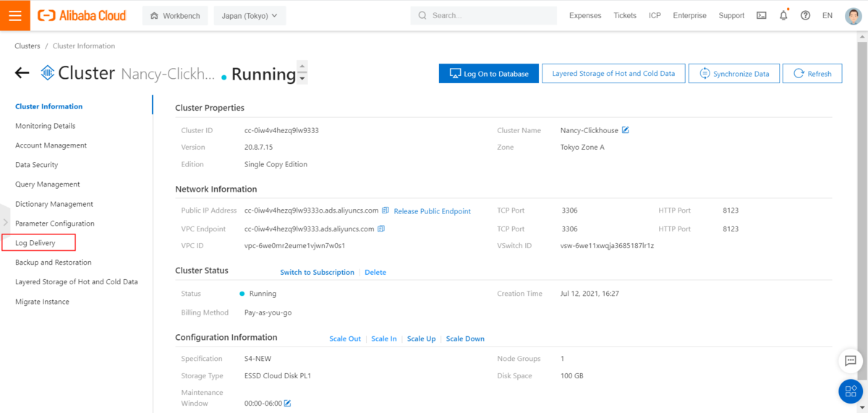
Task: Open the Support menu
Action: pos(731,15)
